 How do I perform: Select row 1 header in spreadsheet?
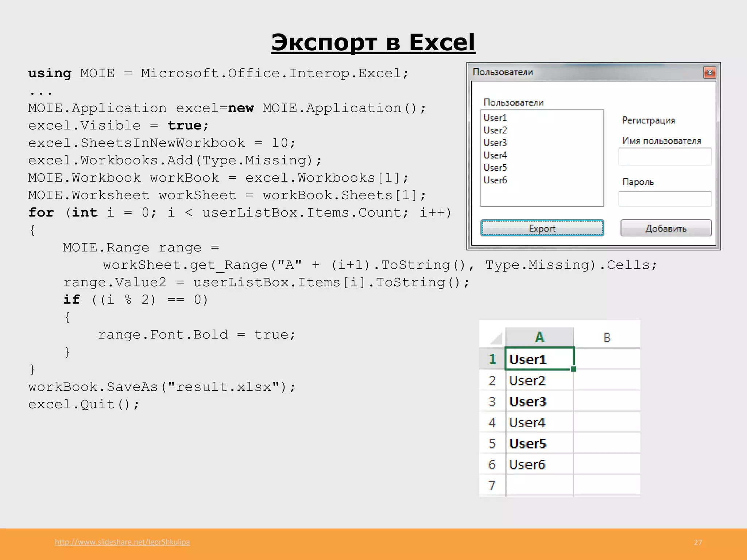(492, 359)
